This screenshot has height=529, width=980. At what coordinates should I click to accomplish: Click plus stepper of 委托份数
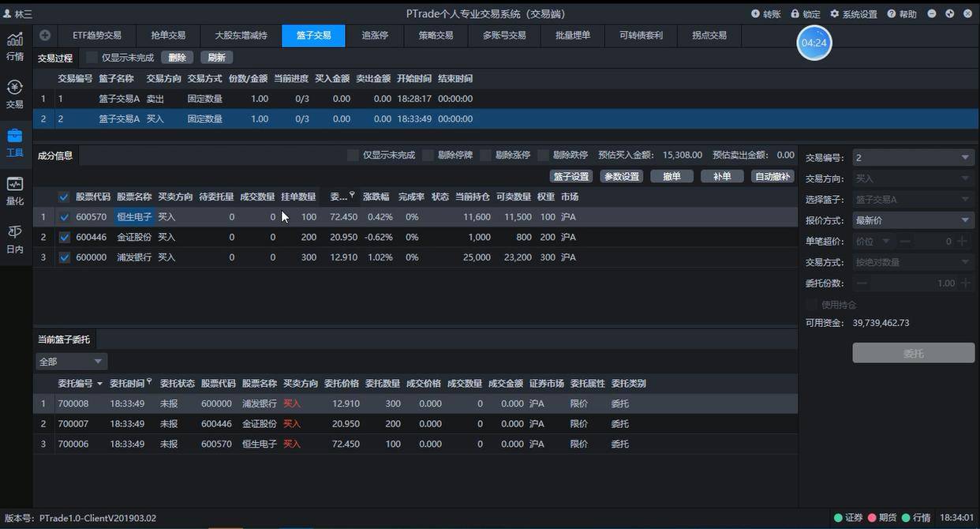coord(965,283)
